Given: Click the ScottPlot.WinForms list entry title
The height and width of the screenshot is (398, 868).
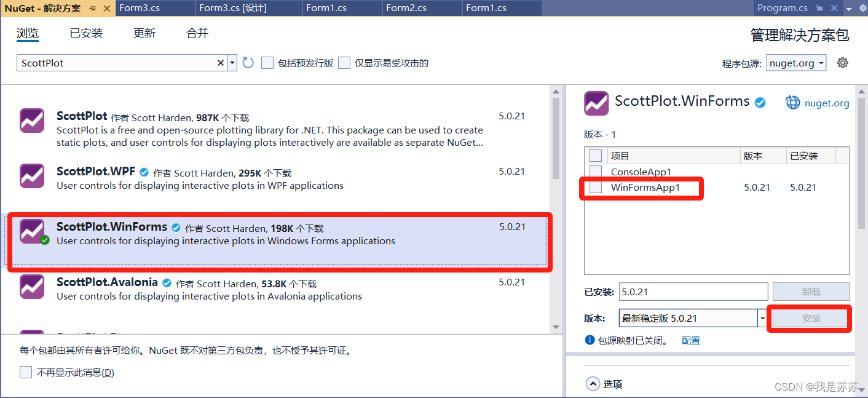Looking at the screenshot, I should [112, 227].
